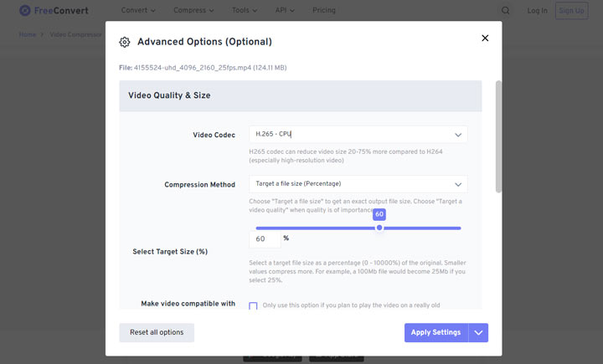Image resolution: width=603 pixels, height=364 pixels.
Task: Click the Apply Settings button
Action: pos(435,332)
